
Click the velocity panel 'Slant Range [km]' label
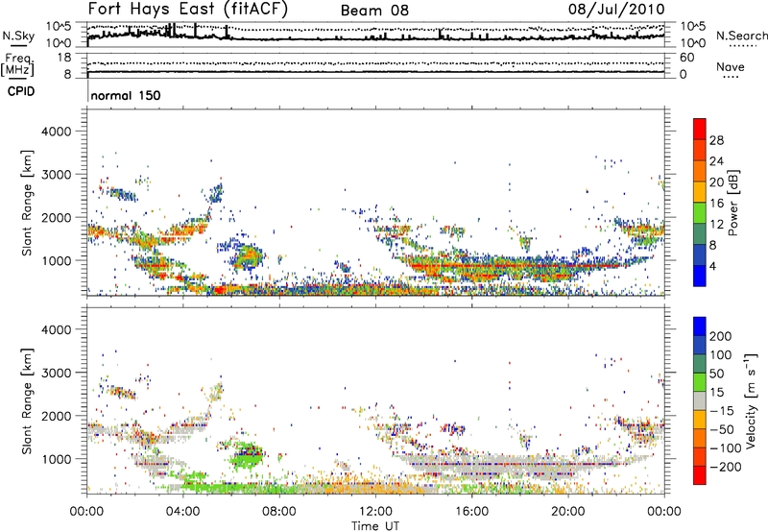tap(27, 401)
